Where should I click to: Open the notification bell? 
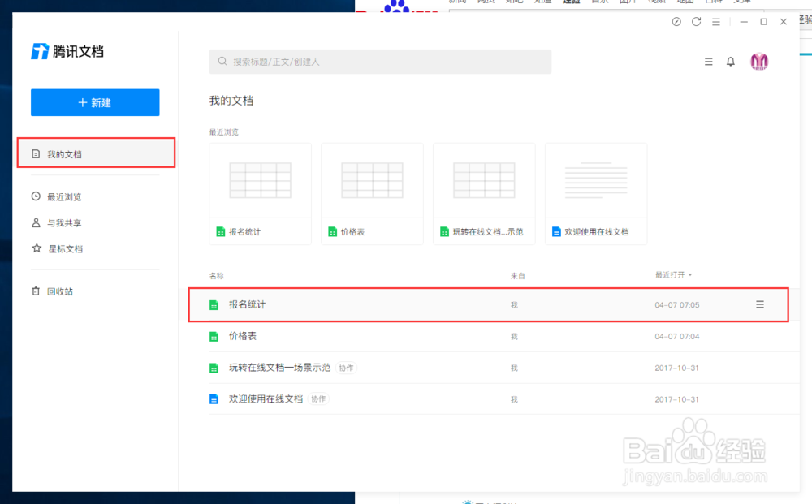coord(730,61)
